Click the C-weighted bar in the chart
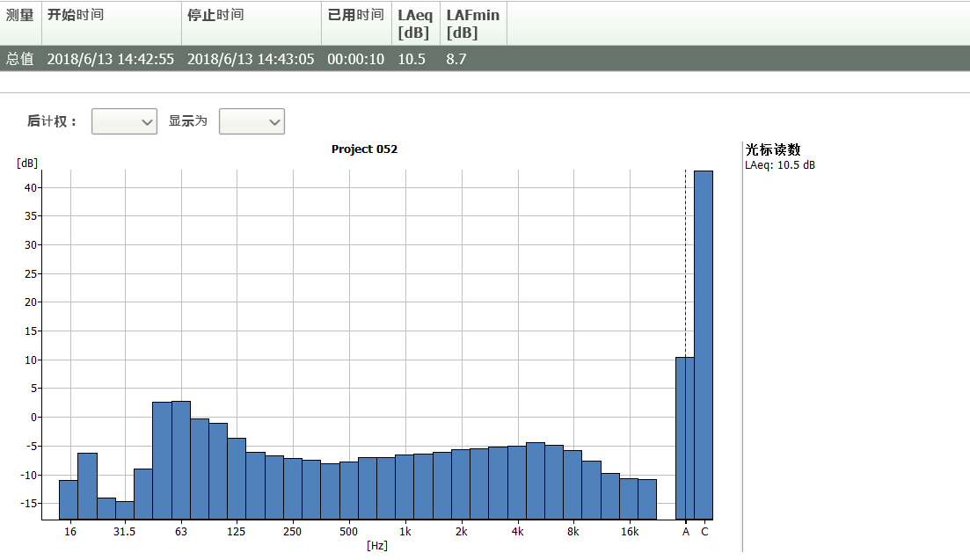Image resolution: width=970 pixels, height=560 pixels. click(704, 345)
